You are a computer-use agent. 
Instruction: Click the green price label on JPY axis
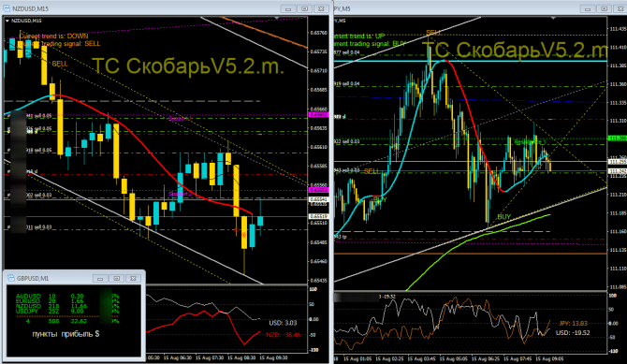click(617, 138)
